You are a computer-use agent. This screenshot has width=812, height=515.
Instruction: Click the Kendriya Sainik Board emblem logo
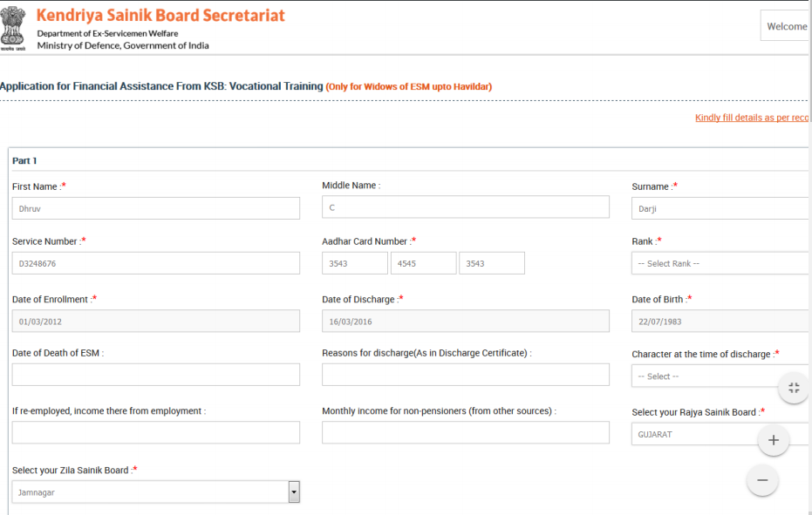14,28
